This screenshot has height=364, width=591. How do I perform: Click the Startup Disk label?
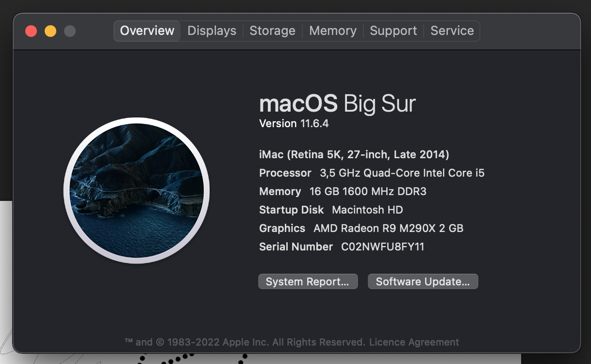point(292,210)
